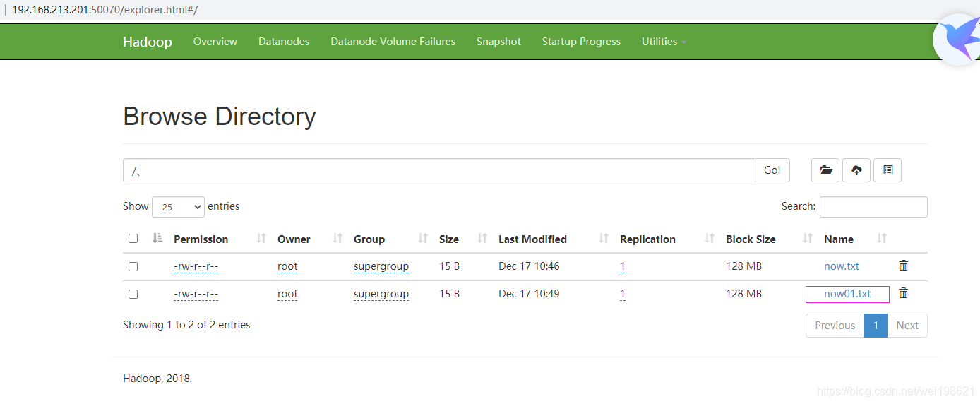Check the now.txt row checkbox

133,266
